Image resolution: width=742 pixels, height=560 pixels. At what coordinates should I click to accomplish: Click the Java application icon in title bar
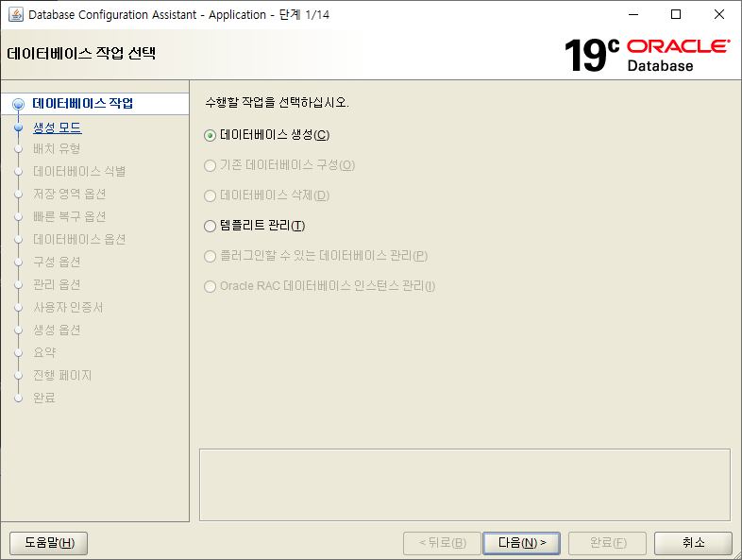click(x=16, y=15)
